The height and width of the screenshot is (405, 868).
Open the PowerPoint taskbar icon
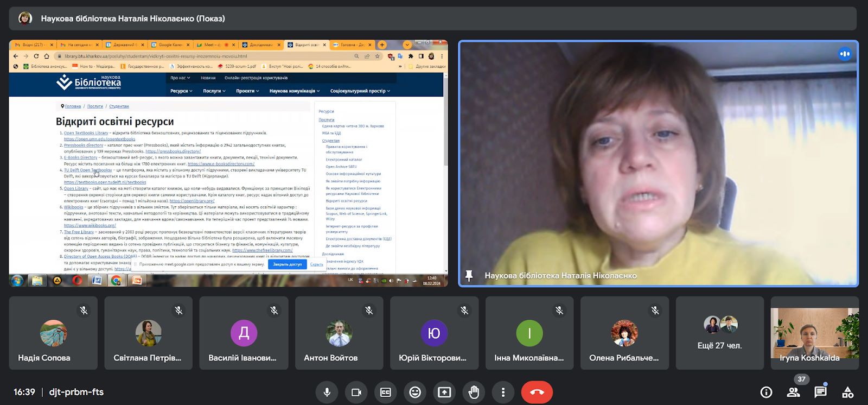137,281
